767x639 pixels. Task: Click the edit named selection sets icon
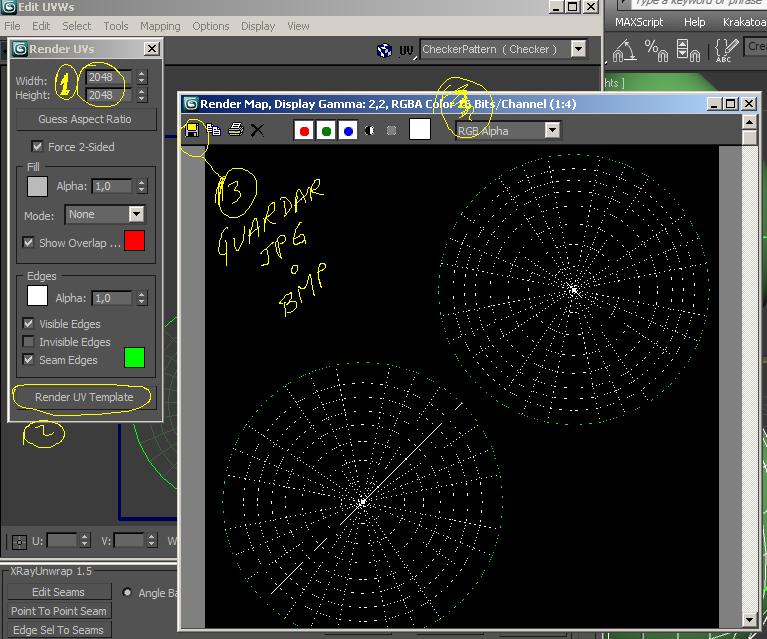[x=726, y=50]
